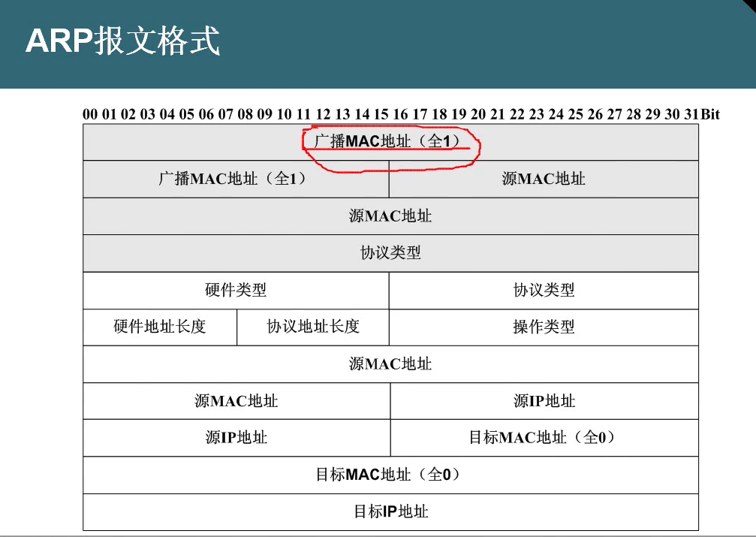Click bit number "16" in ruler
Screen dimensions: 756x537
[x=400, y=114]
